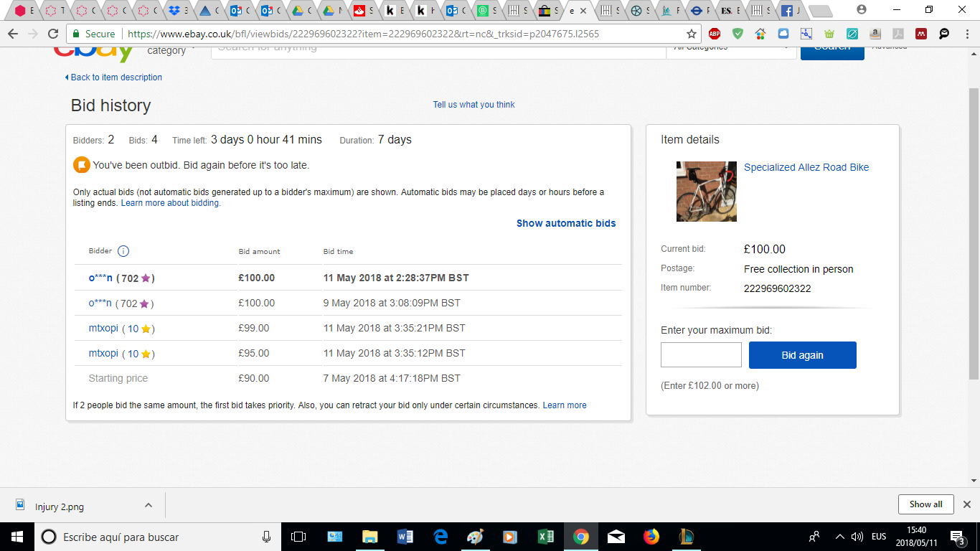The image size is (980, 551).
Task: Click mtxopi on the £99.00 bid row
Action: point(103,328)
